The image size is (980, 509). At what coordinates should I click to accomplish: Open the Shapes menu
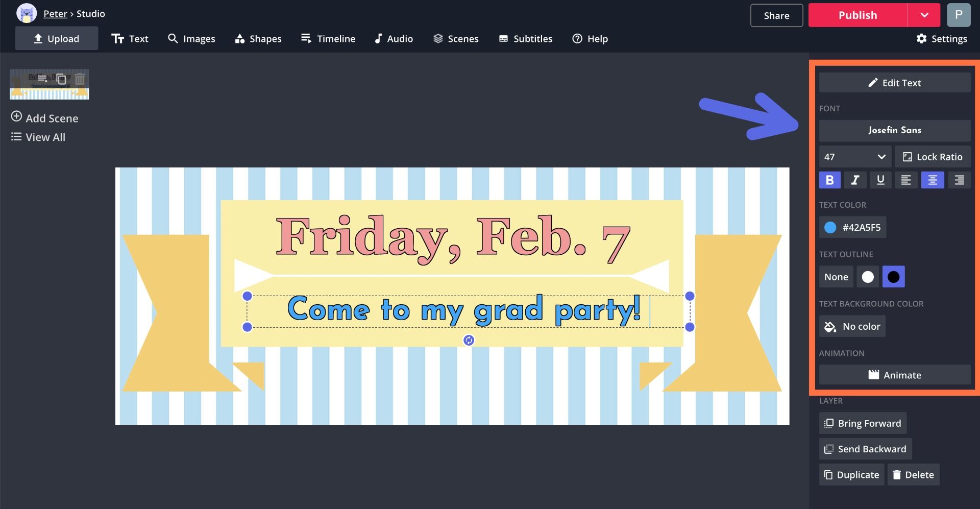(258, 39)
